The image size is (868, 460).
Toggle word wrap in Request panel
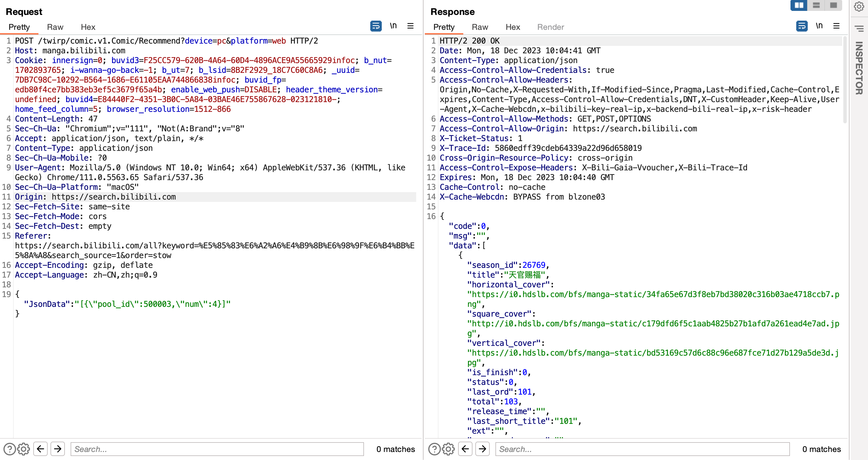(x=376, y=26)
